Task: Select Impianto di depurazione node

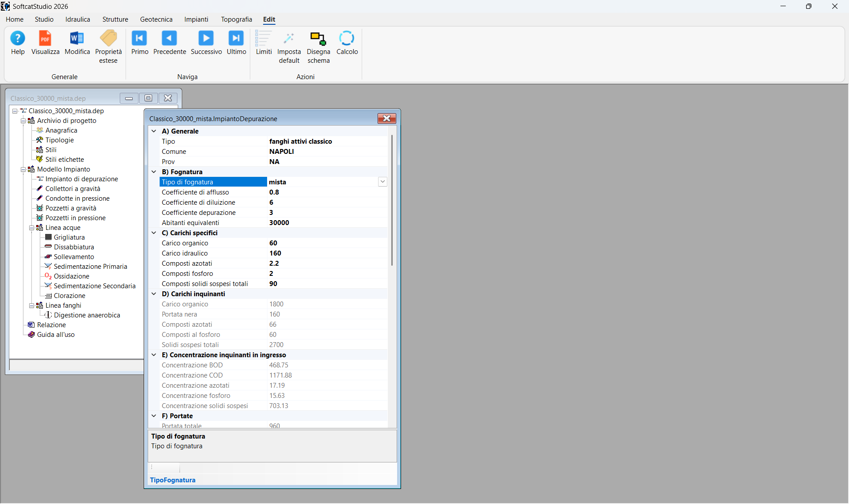Action: tap(81, 179)
